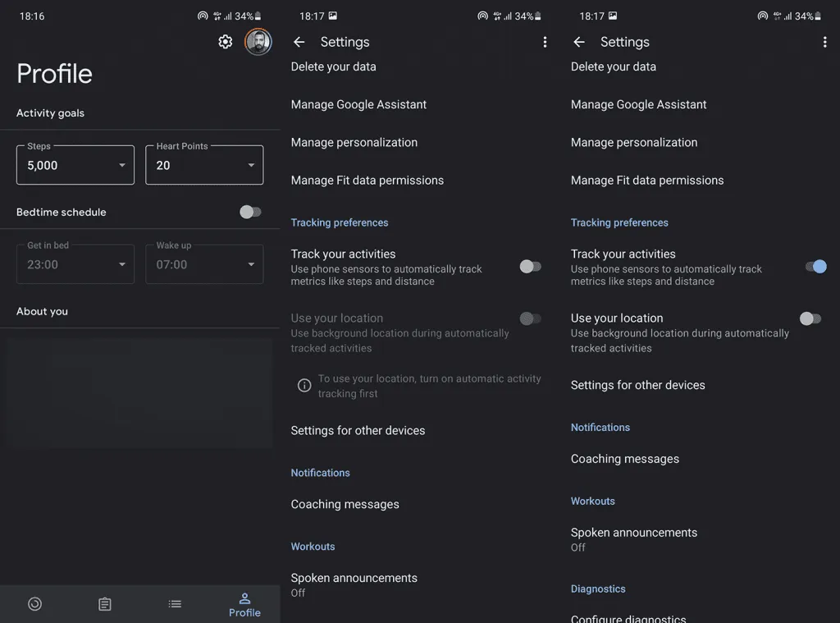
Task: Tap info icon beside location tracking notice
Action: click(304, 385)
